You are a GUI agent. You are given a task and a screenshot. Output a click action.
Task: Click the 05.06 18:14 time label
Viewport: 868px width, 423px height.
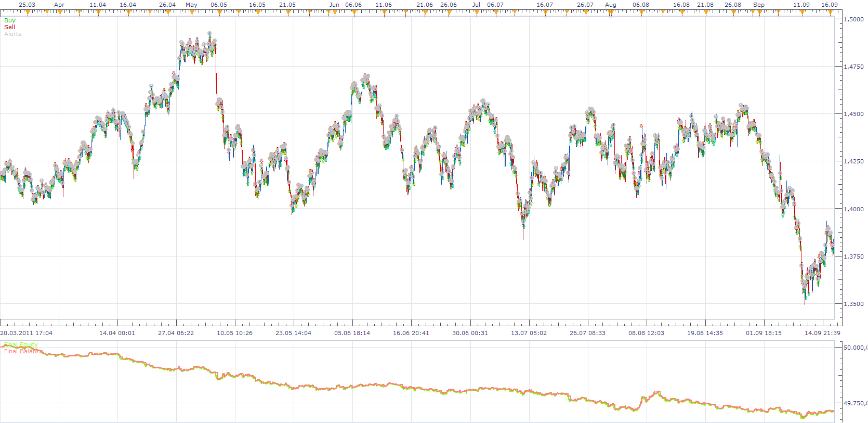pyautogui.click(x=352, y=333)
